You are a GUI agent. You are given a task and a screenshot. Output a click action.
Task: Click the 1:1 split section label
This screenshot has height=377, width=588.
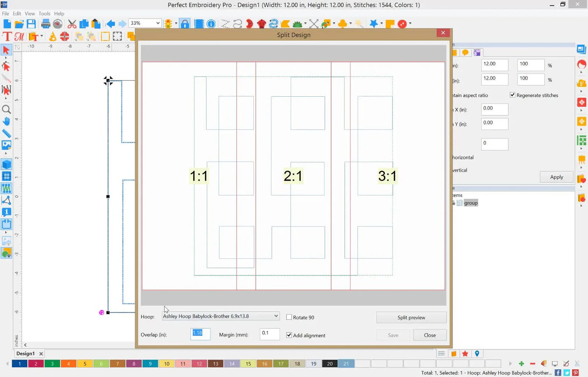coord(199,176)
